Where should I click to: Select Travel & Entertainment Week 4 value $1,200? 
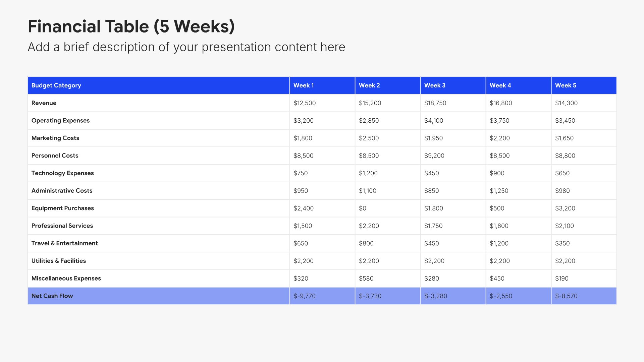pyautogui.click(x=499, y=243)
